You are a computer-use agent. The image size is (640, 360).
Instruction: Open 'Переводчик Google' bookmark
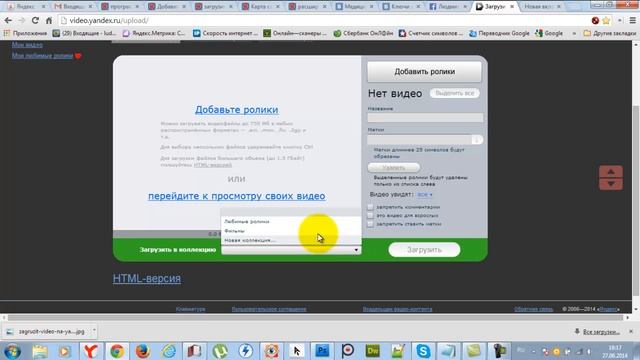[499, 33]
